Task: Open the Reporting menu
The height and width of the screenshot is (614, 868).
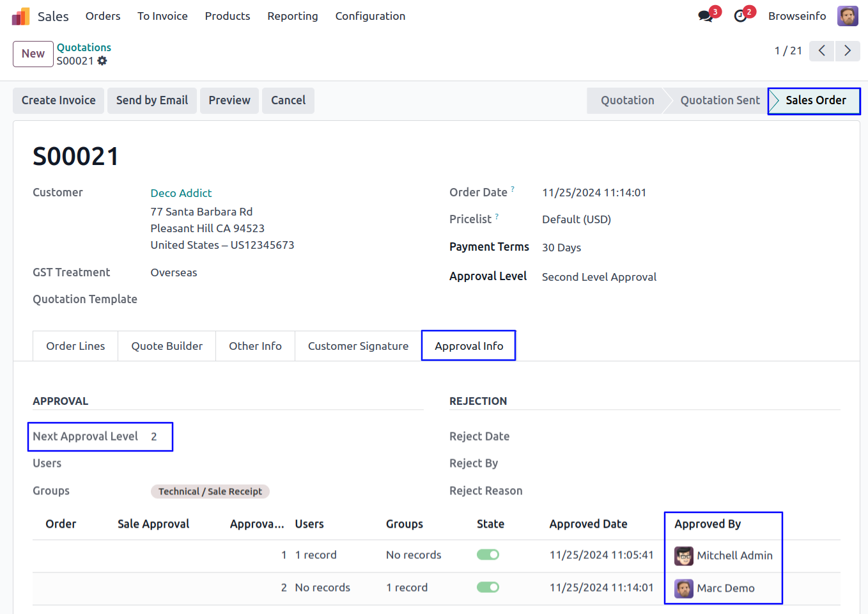Action: pyautogui.click(x=292, y=16)
